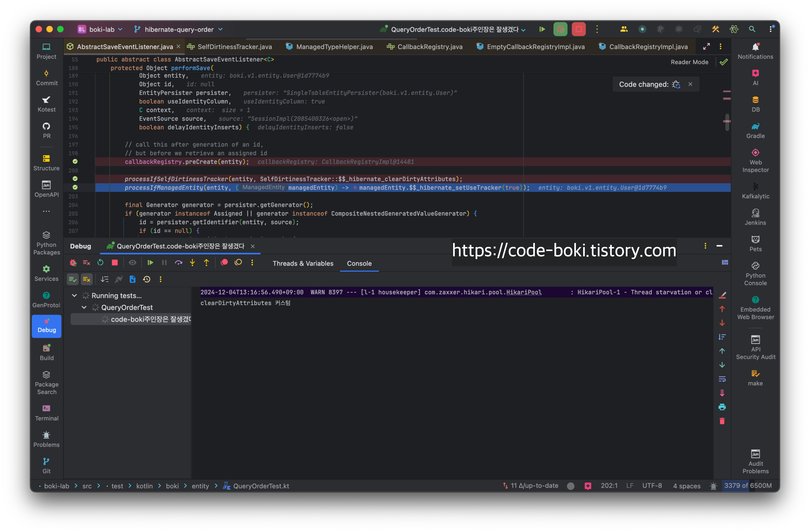Click the editor vertical scrollbar thumb

coord(727,122)
